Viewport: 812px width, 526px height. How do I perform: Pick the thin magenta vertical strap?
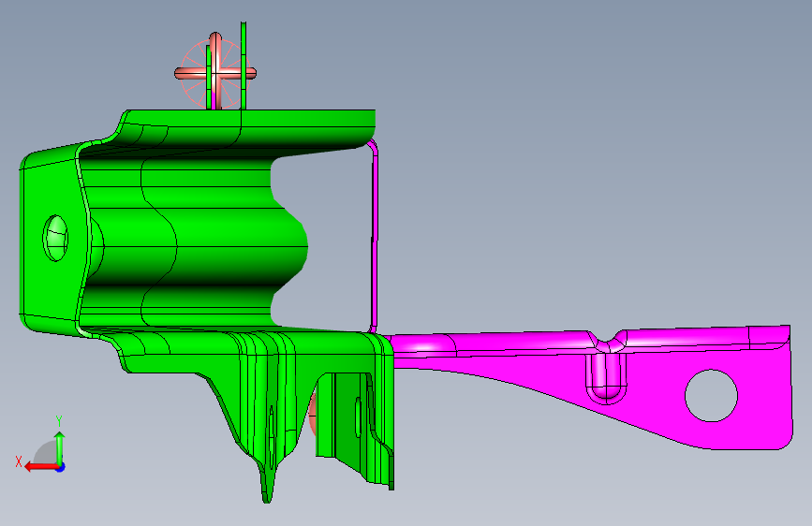[375, 237]
